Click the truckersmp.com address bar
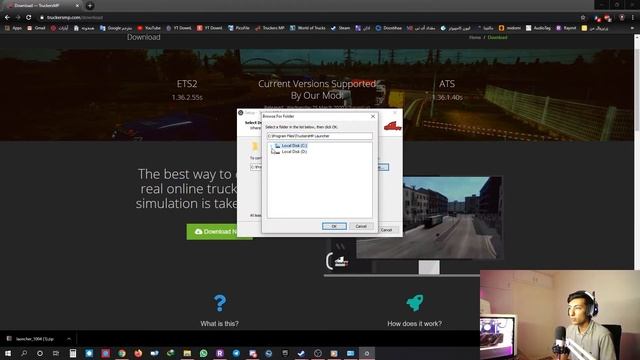Viewport: 640px width, 360px height. 74,18
